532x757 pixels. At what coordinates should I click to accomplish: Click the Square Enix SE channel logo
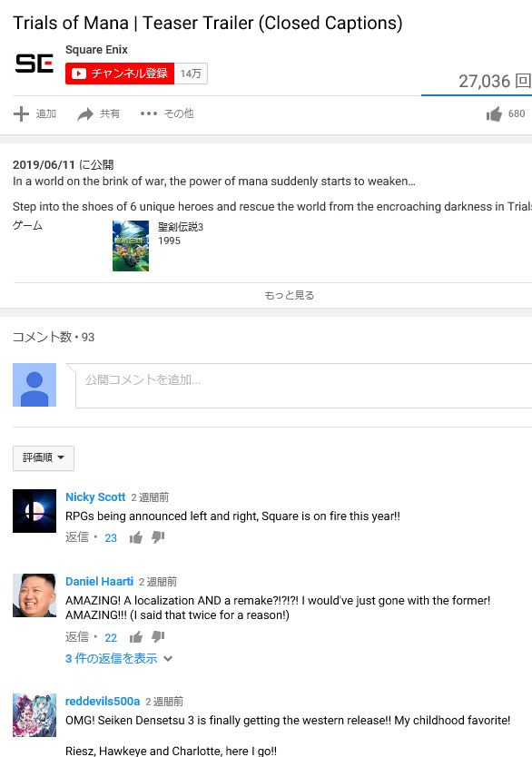click(x=34, y=64)
